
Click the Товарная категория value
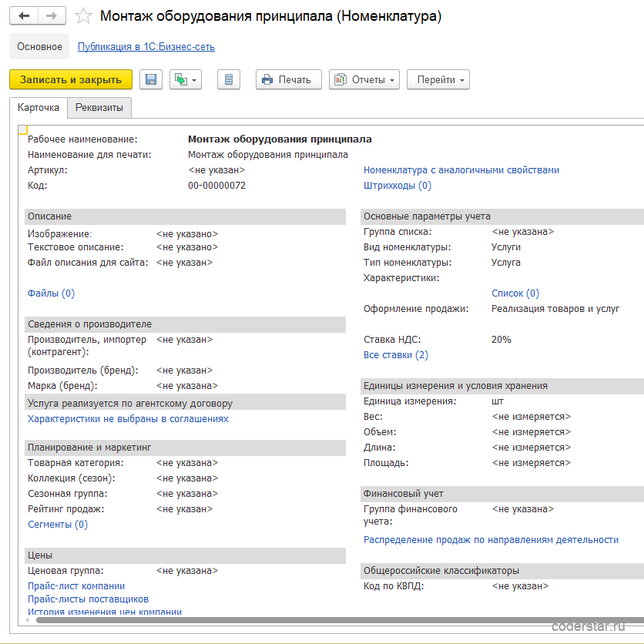tap(187, 463)
